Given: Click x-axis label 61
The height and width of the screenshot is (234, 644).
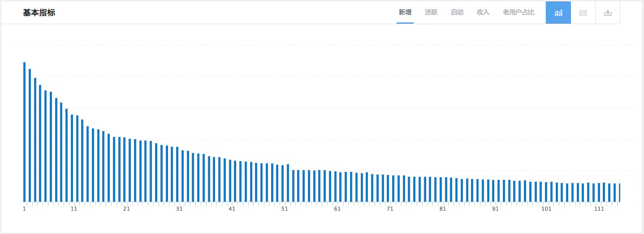Looking at the screenshot, I should coord(337,209).
